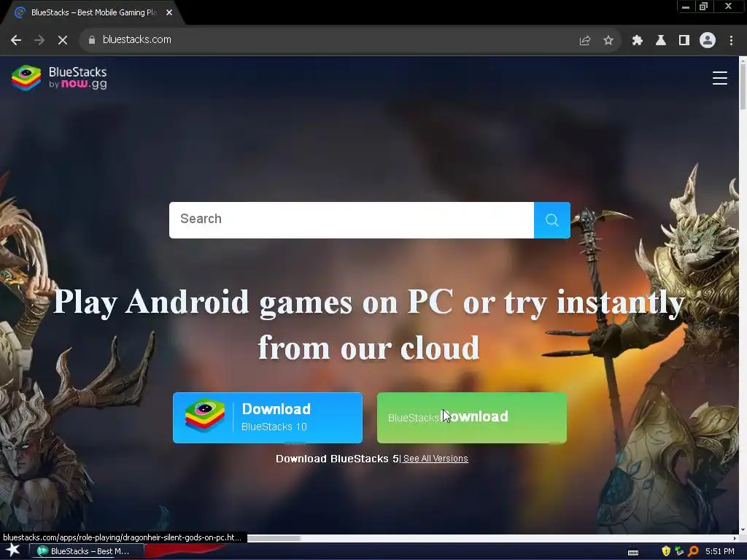Viewport: 747px width, 560px height.
Task: Go back to previous page
Action: [x=16, y=40]
